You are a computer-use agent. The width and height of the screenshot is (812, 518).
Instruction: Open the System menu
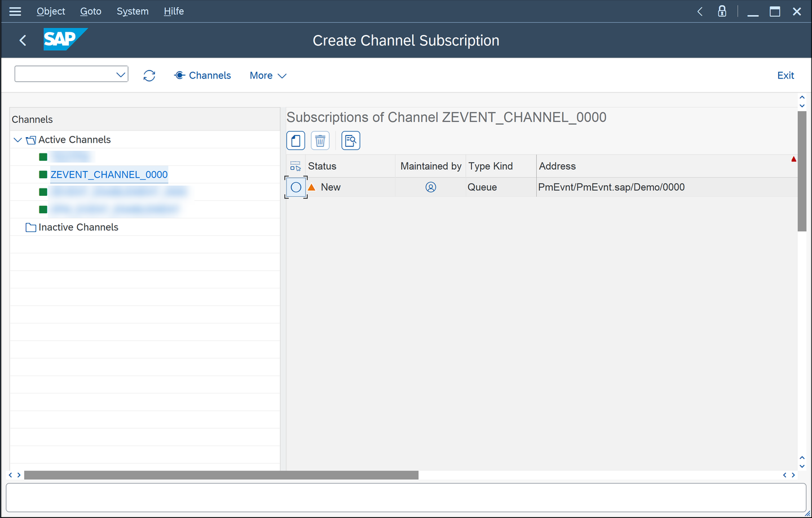(133, 11)
